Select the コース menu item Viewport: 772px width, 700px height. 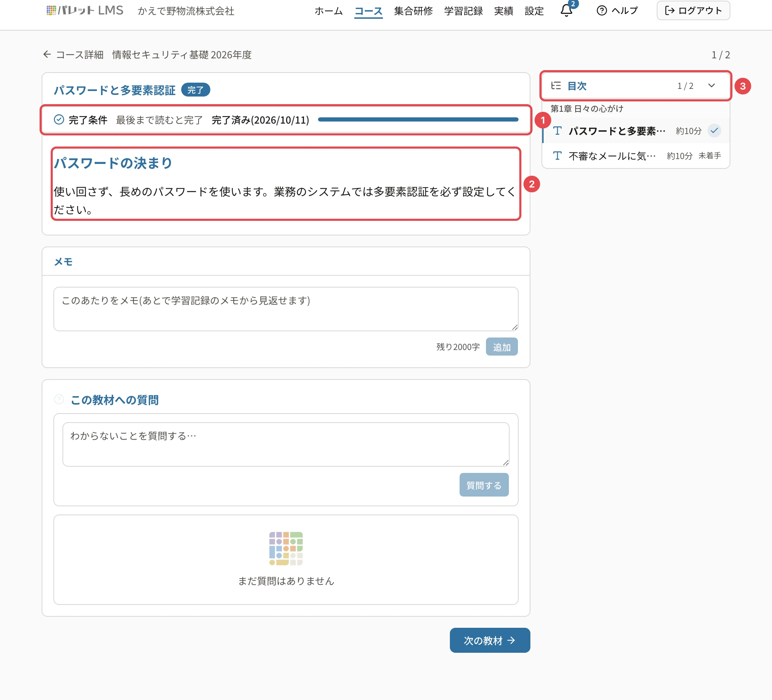click(x=368, y=11)
